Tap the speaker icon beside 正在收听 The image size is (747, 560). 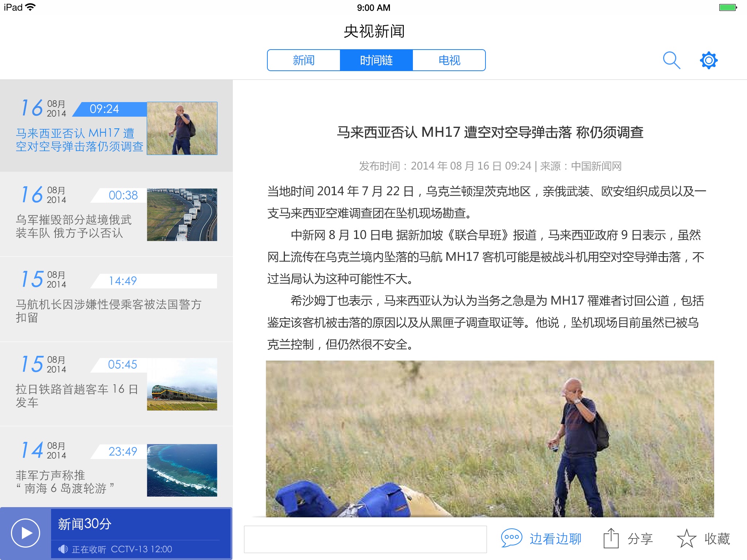coord(63,549)
